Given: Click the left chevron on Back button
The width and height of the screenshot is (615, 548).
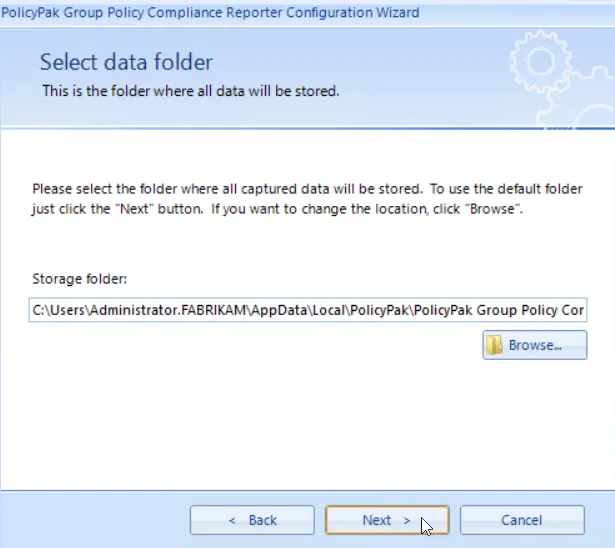Looking at the screenshot, I should click(x=232, y=521).
